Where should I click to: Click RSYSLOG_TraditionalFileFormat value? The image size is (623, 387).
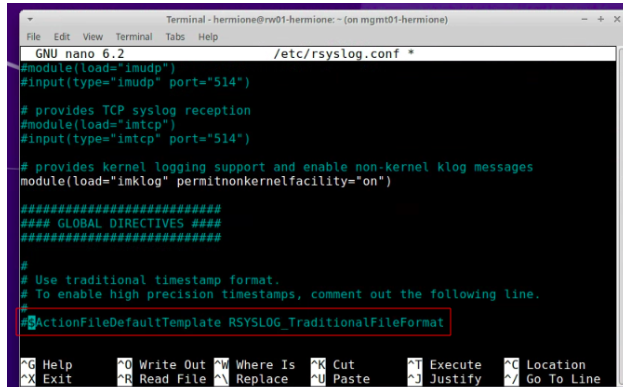point(336,322)
